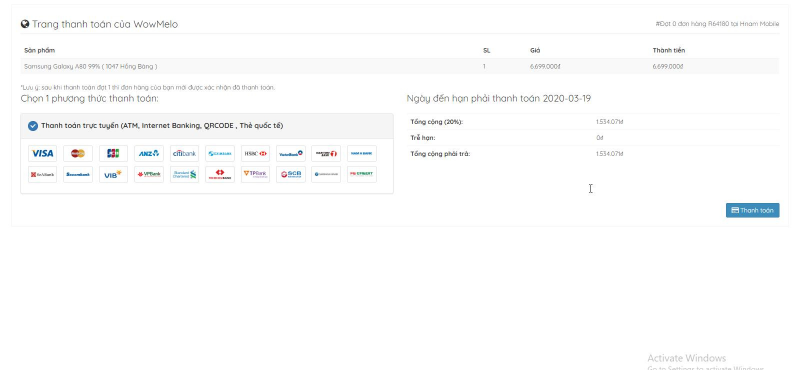Select online payment method radio check

(x=33, y=126)
